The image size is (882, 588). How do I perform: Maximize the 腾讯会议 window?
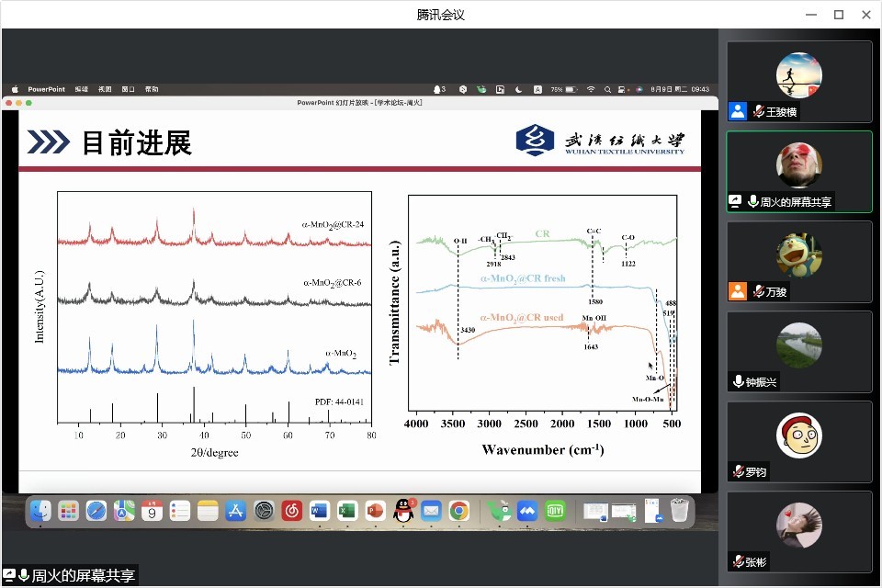[x=838, y=14]
